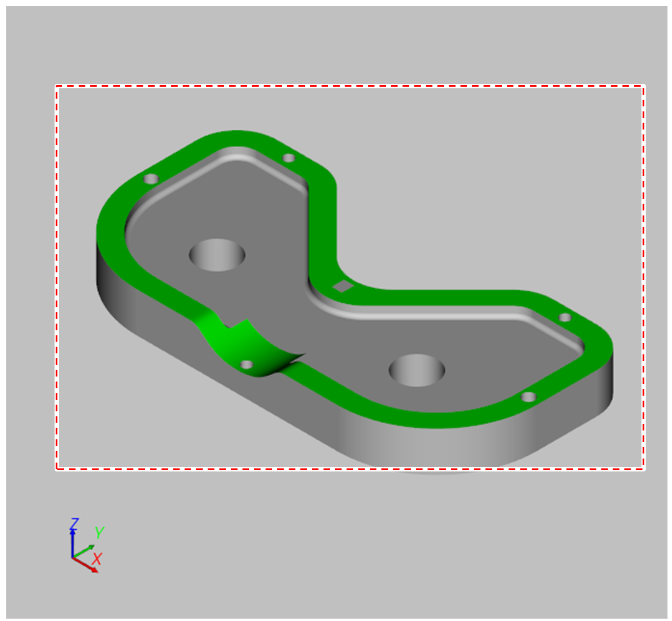Click the small hole on far-right rim
672x621 pixels.
[565, 317]
